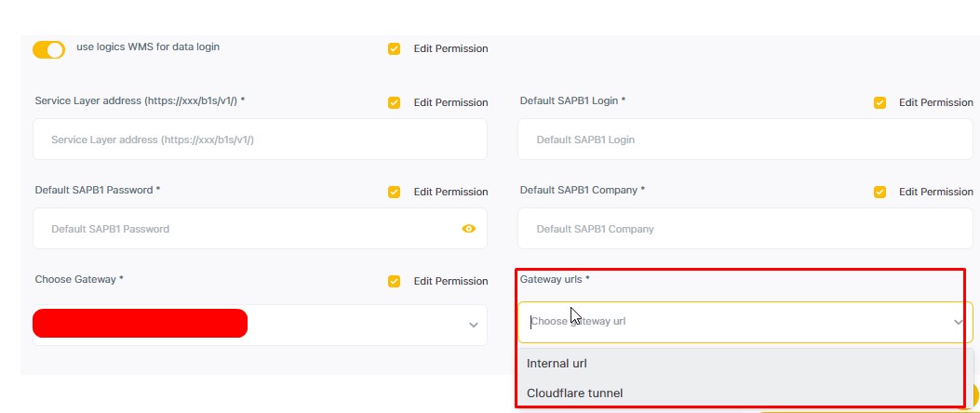Screen dimensions: 980x413
Task: Select 'Internal url' from the gateway list
Action: coord(557,363)
